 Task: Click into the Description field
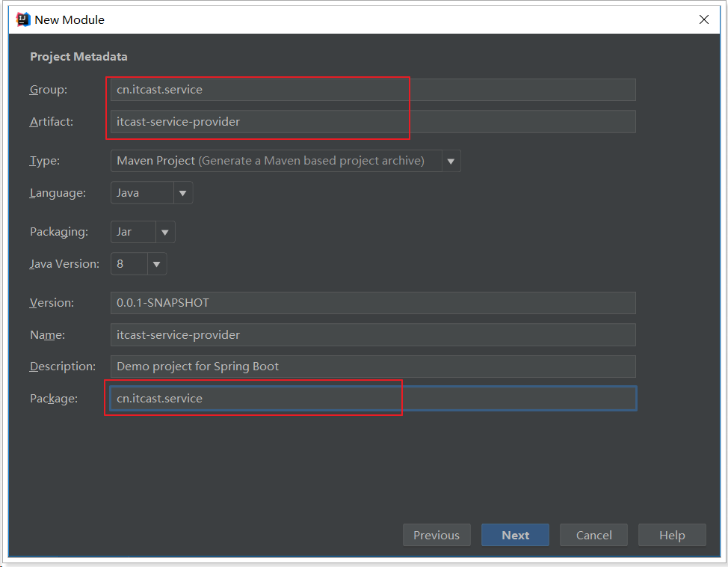click(372, 367)
